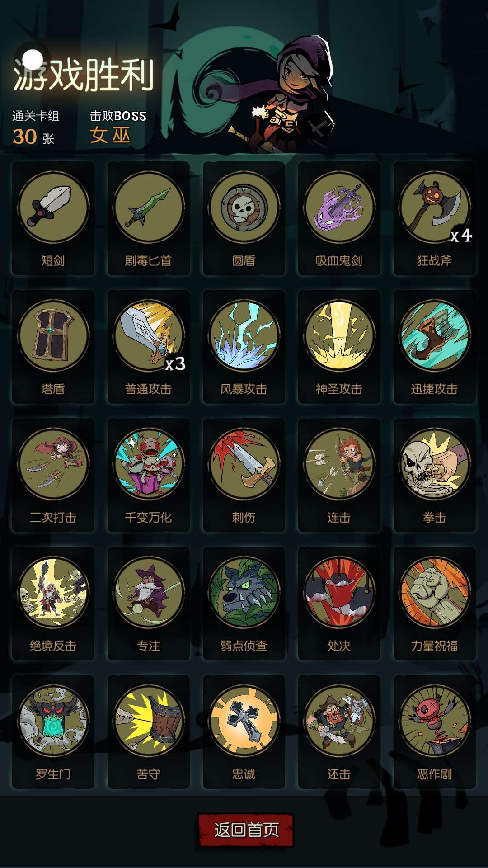Open the 塔盾 tower shield card

click(x=53, y=347)
